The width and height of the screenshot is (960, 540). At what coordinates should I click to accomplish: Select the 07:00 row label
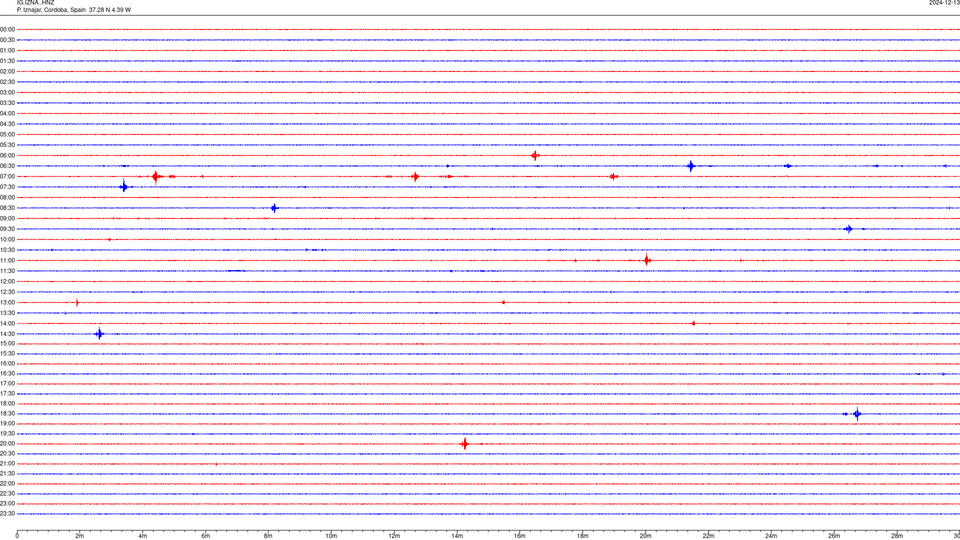[x=7, y=176]
